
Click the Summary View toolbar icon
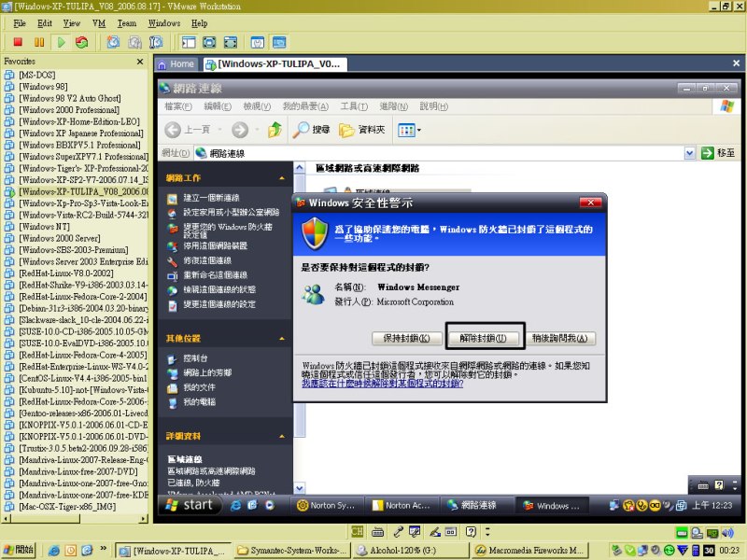pos(258,42)
